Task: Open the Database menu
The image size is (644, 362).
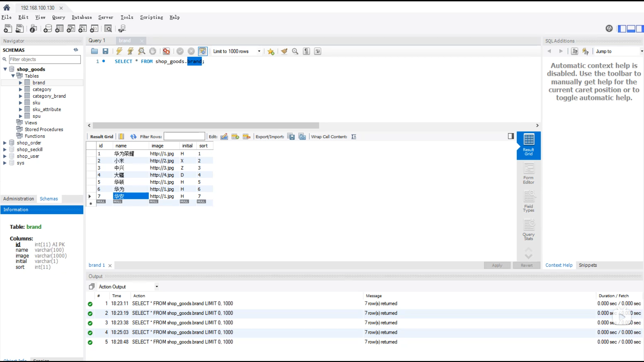Action: pyautogui.click(x=82, y=17)
